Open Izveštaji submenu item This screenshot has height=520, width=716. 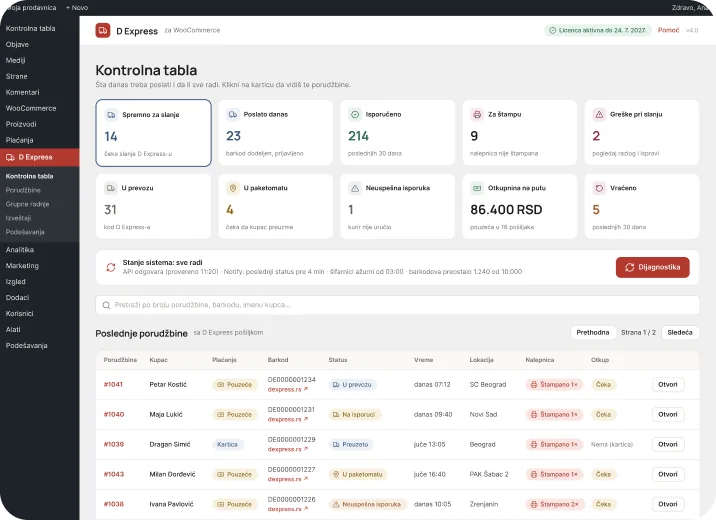[x=18, y=218]
